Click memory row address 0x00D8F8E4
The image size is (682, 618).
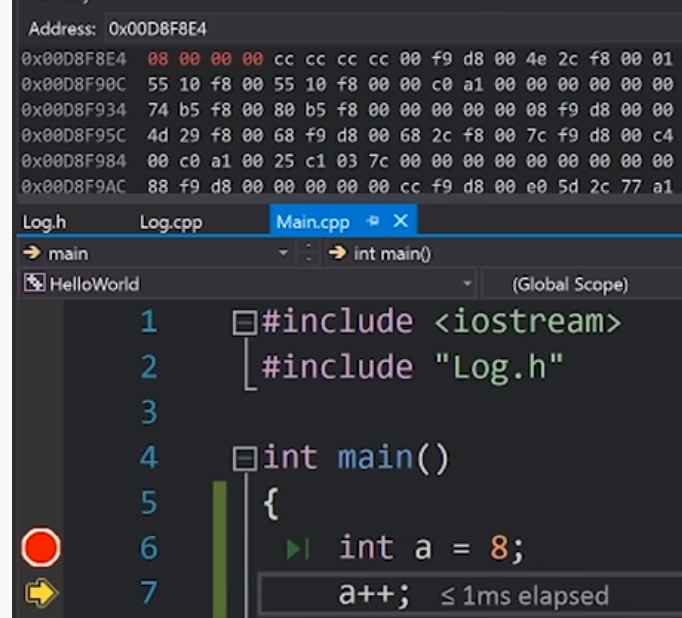click(74, 59)
